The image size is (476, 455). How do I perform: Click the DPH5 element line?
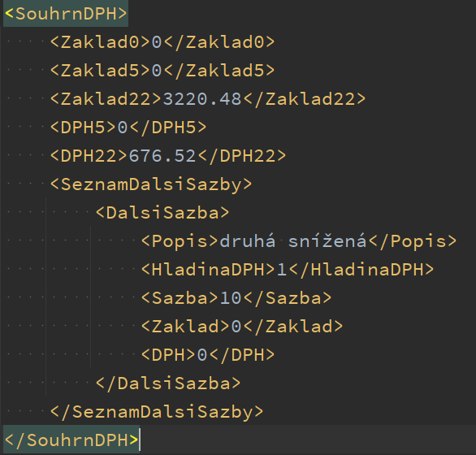(x=128, y=128)
